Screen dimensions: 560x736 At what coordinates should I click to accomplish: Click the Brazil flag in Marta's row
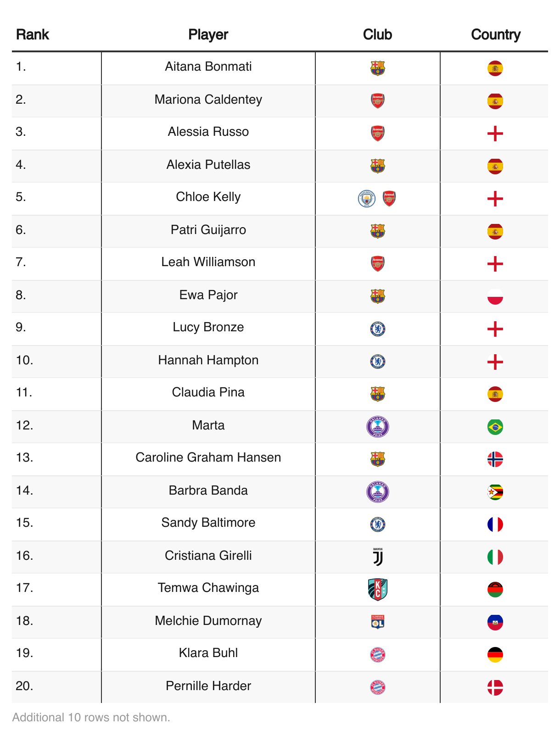click(x=495, y=427)
